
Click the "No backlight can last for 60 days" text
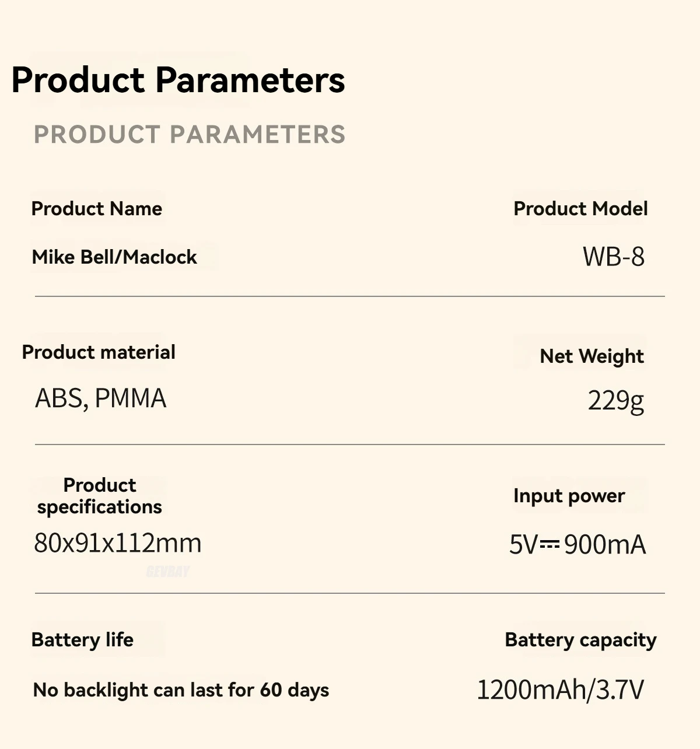[x=181, y=690]
